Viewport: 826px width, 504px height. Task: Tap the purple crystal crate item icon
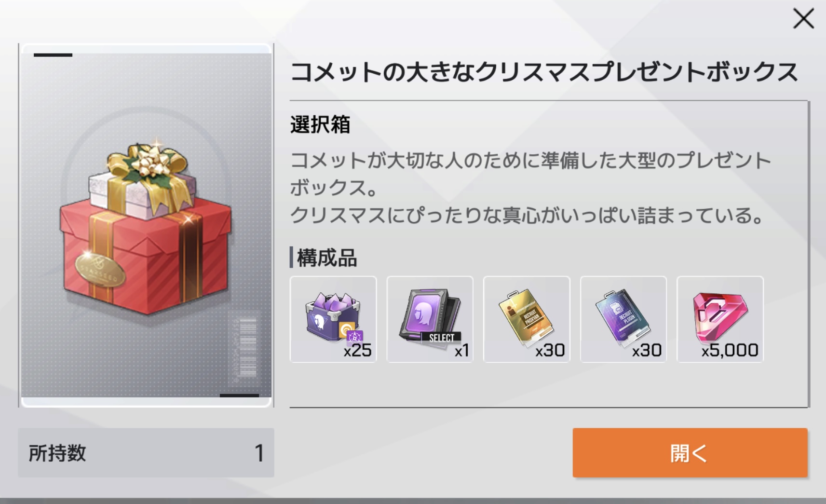click(333, 319)
